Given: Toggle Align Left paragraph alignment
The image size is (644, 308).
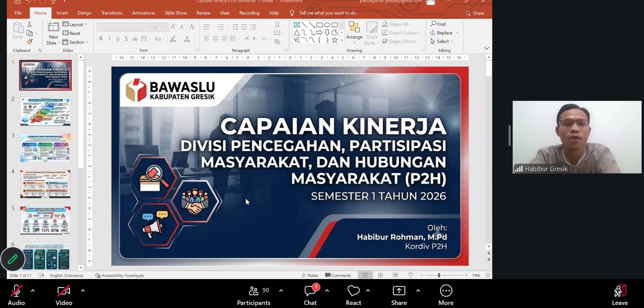Looking at the screenshot, I should (206, 39).
